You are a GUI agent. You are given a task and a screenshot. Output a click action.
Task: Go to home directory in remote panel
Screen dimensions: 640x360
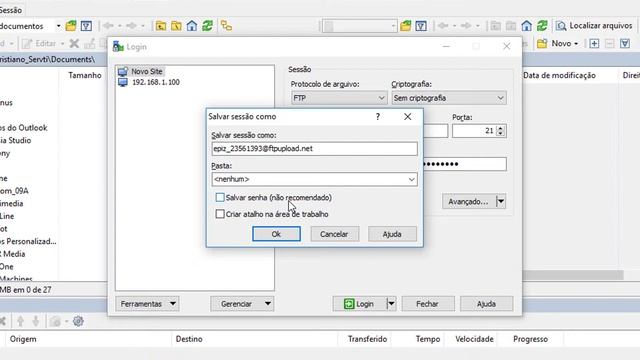(527, 26)
